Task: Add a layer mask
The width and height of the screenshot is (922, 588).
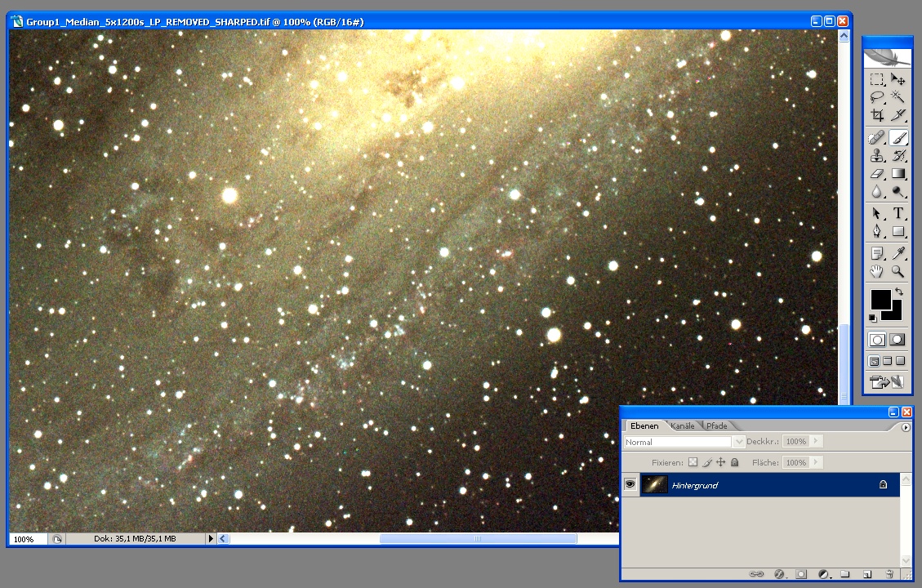Action: click(x=801, y=574)
